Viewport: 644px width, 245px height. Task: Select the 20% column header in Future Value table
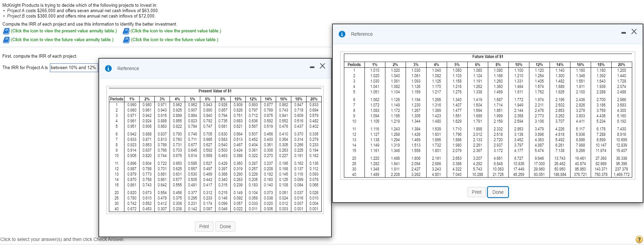coord(621,65)
